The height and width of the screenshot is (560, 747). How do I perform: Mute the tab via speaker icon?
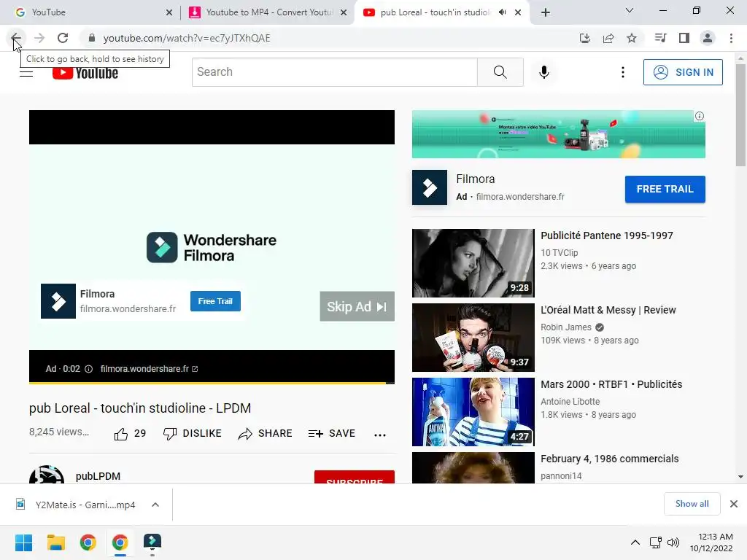502,12
